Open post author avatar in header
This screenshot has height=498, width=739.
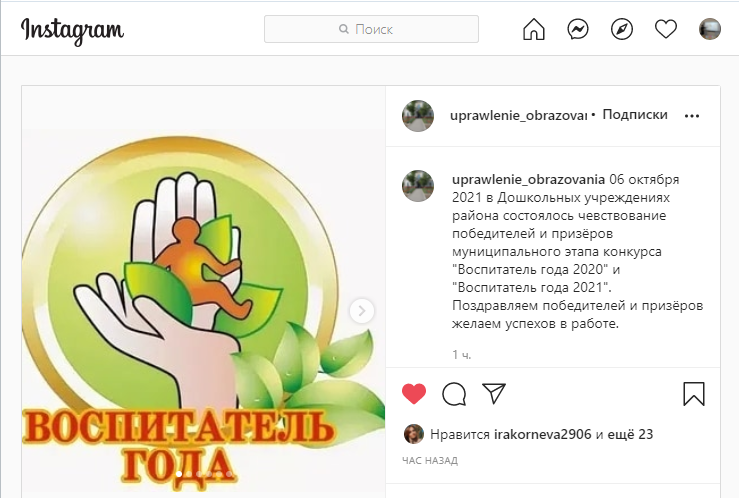coord(418,116)
